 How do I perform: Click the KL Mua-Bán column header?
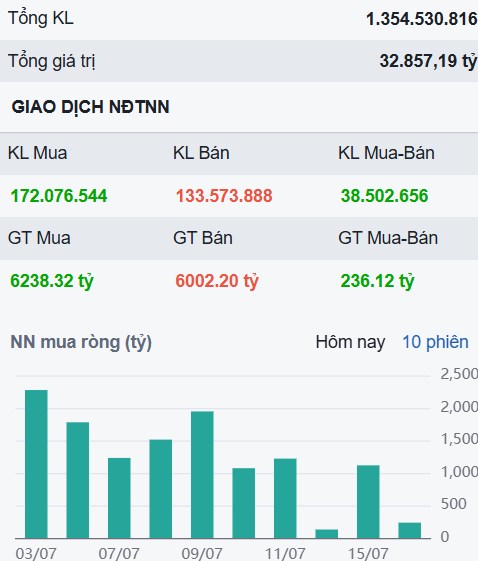click(x=386, y=153)
